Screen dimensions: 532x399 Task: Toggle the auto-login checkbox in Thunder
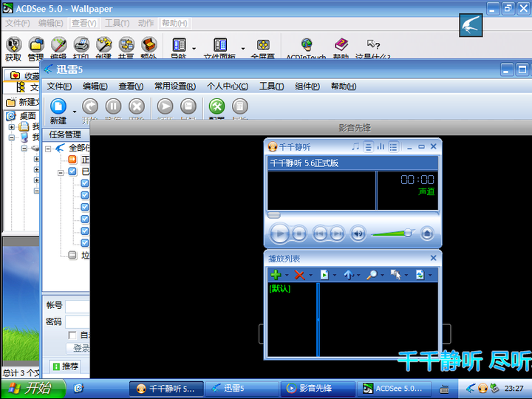(x=72, y=335)
